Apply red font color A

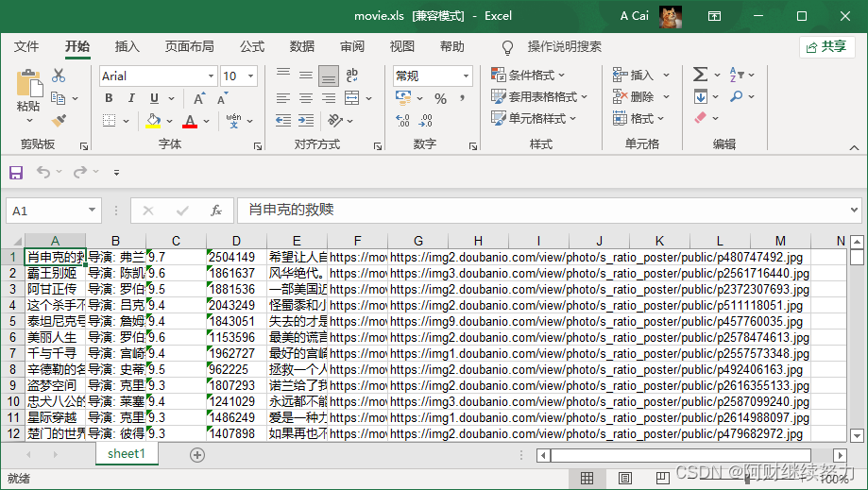(x=190, y=121)
